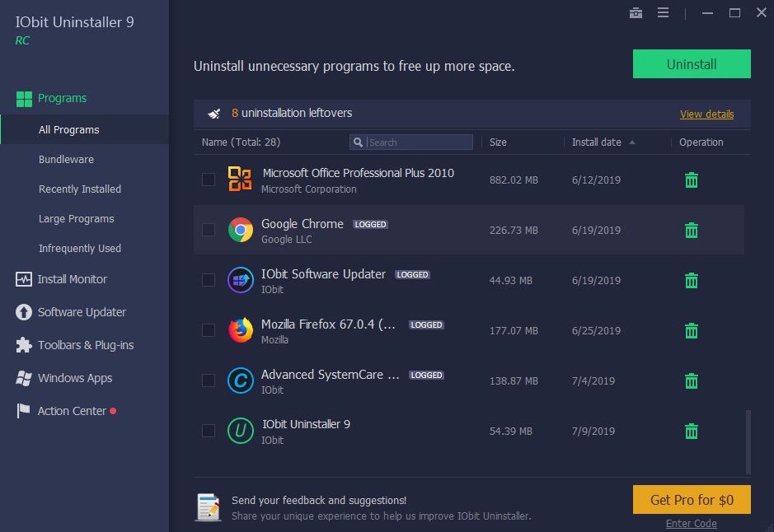The width and height of the screenshot is (774, 532).
Task: Tick the Microsoft Office checkbox
Action: pyautogui.click(x=209, y=180)
